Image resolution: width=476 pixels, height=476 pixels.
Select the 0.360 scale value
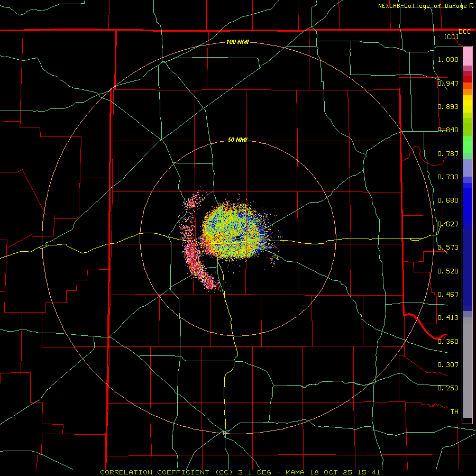448,342
